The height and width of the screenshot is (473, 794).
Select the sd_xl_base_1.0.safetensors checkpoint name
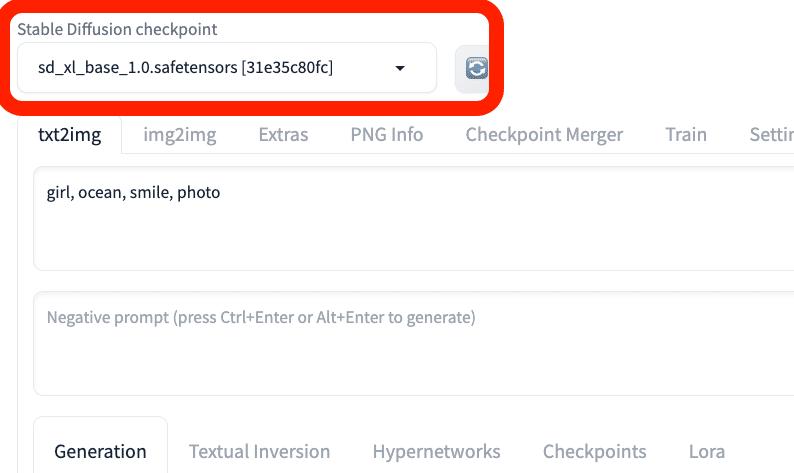click(x=138, y=68)
